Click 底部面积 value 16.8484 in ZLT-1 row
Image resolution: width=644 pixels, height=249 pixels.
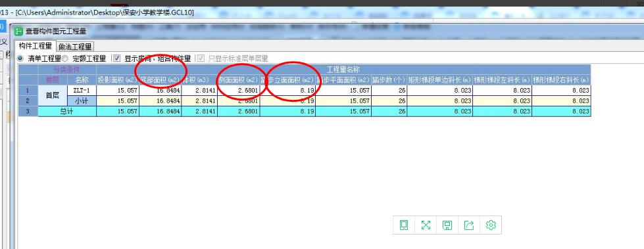point(161,90)
